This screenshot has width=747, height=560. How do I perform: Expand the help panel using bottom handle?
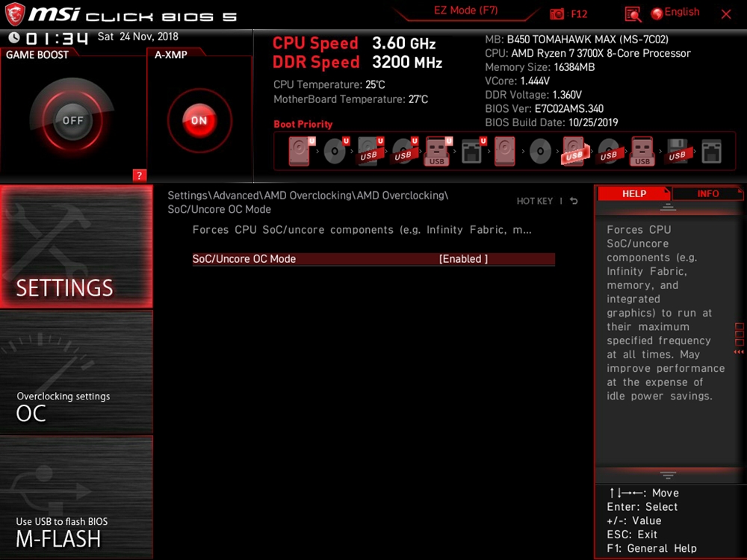click(668, 475)
